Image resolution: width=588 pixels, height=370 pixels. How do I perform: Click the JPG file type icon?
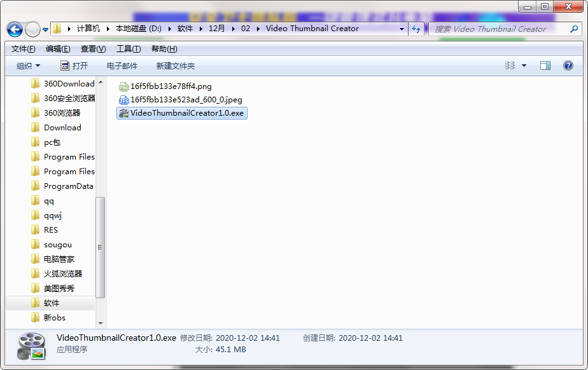click(x=123, y=100)
